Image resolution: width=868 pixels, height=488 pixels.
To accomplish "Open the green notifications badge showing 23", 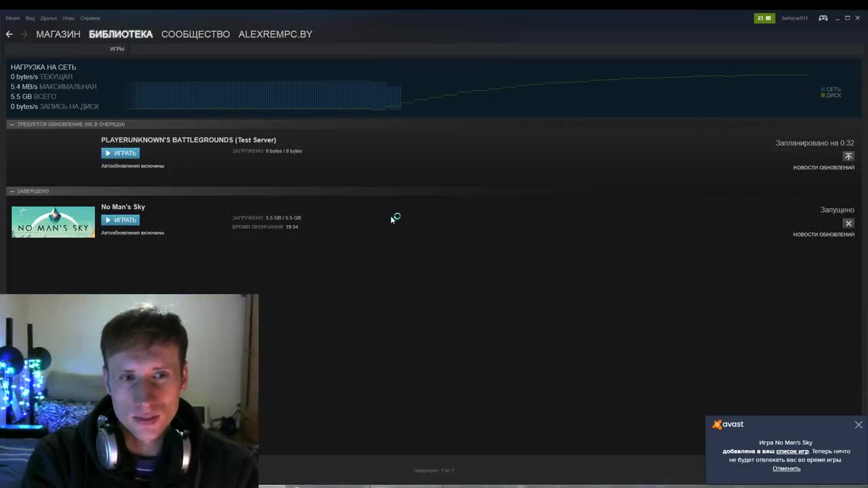I will tap(764, 18).
